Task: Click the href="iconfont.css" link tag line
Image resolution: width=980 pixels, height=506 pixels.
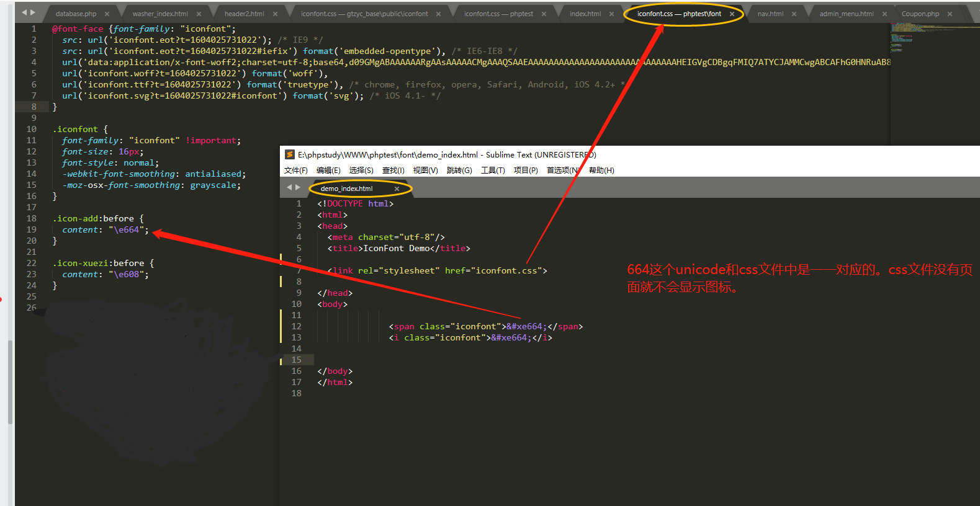Action: click(x=437, y=270)
